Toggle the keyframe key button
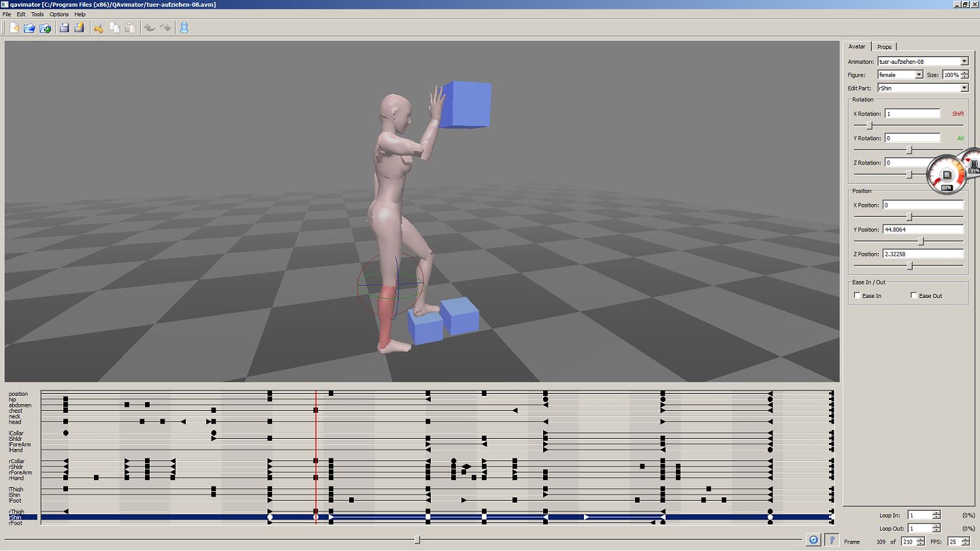The width and height of the screenshot is (980, 551). coord(831,539)
